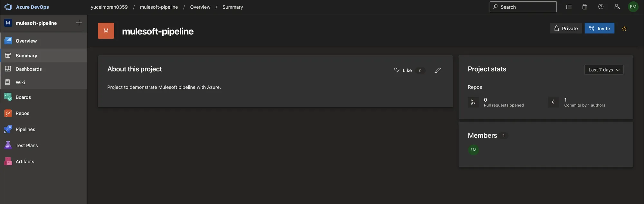Open the Help question mark icon
This screenshot has width=644, height=204.
click(x=601, y=7)
